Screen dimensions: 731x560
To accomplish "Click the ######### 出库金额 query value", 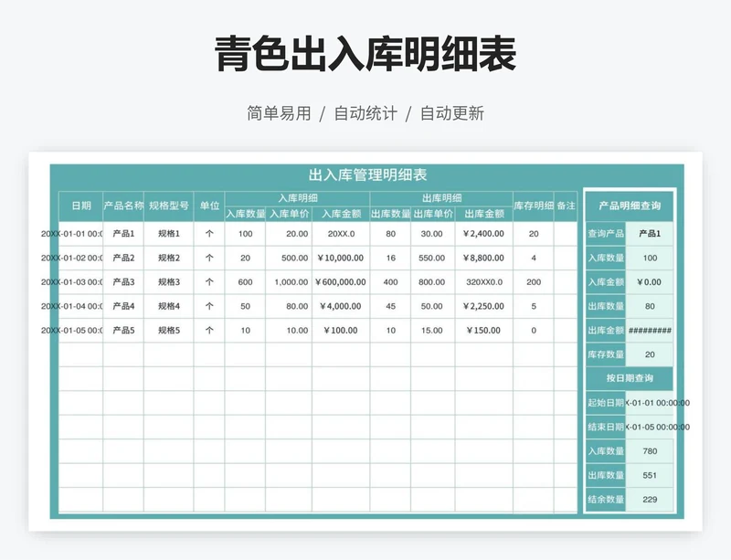I will tap(650, 331).
